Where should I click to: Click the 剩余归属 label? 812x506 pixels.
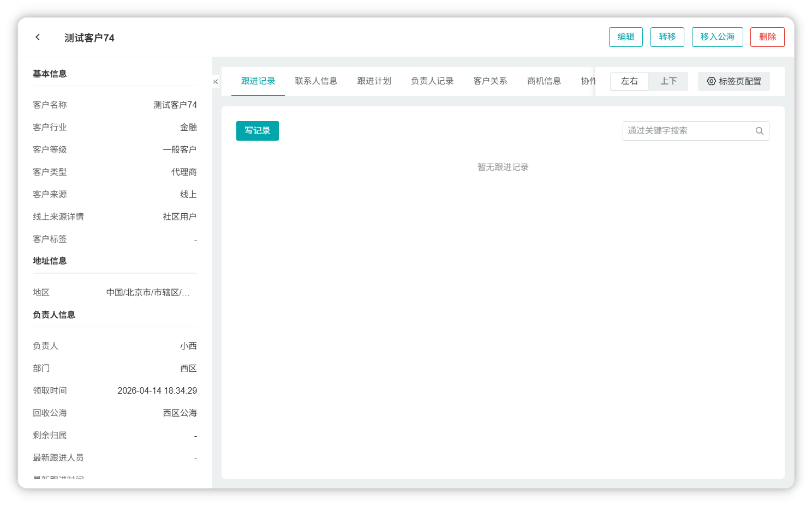tap(50, 435)
